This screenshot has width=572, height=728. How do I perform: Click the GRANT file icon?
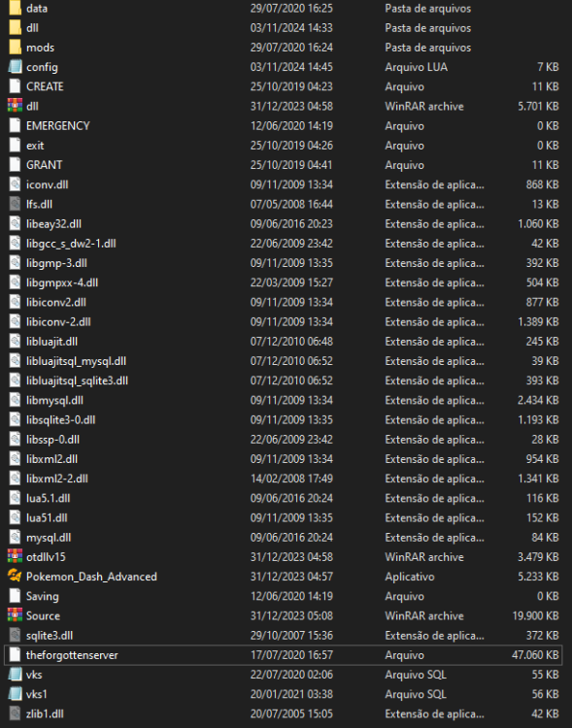point(15,165)
